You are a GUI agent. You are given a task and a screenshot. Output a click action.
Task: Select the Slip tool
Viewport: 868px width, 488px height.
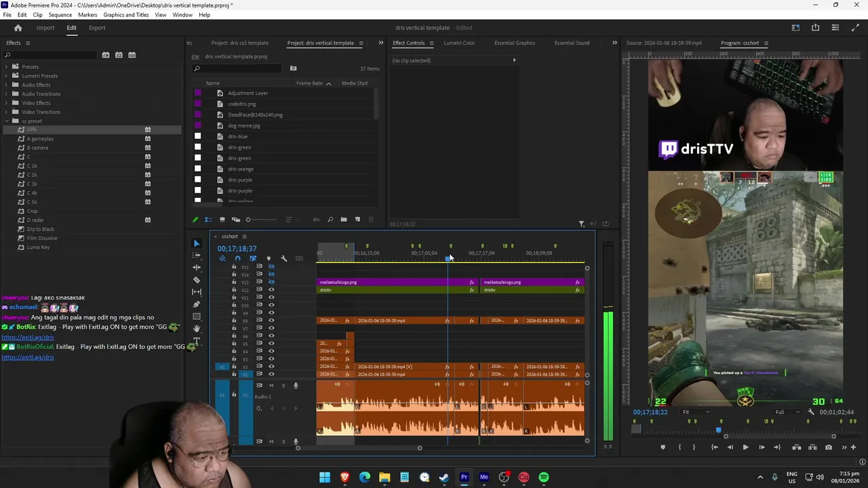[x=197, y=291]
